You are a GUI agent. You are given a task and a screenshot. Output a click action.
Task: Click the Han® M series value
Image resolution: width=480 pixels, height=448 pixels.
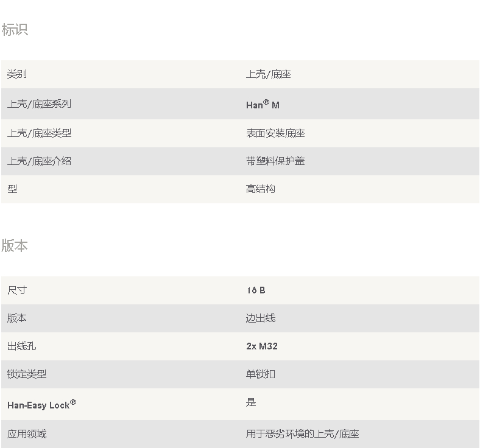point(263,104)
